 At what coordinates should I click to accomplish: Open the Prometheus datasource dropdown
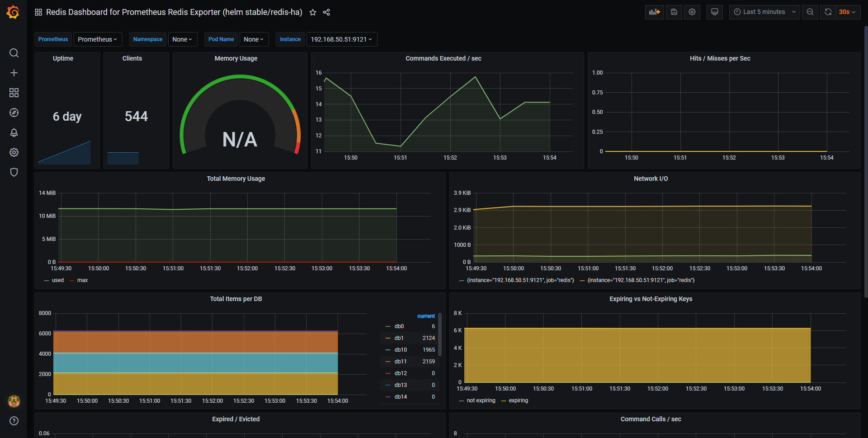coord(98,39)
